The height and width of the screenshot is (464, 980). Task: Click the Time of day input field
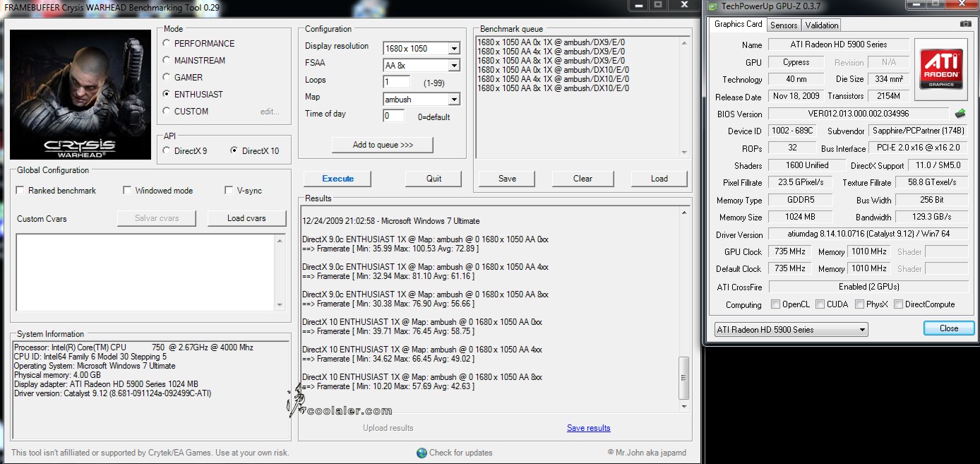394,116
